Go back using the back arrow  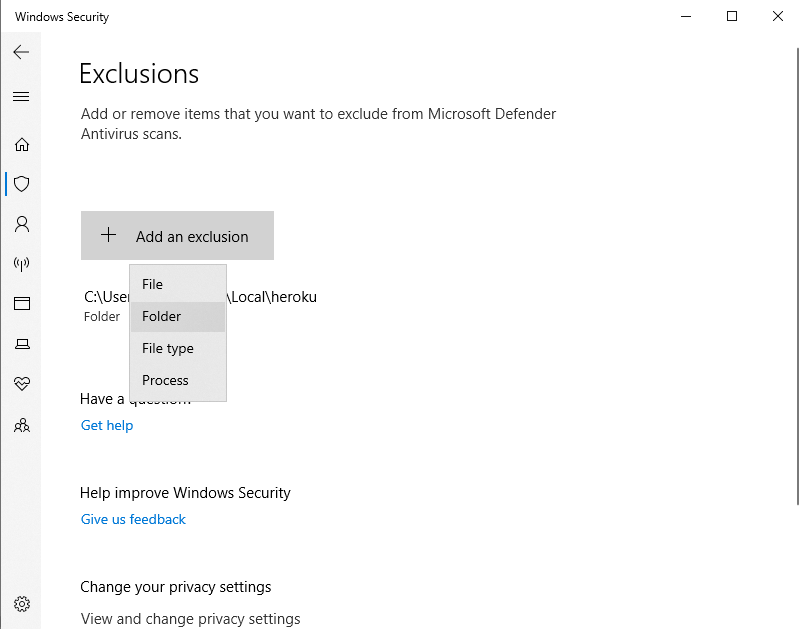[21, 52]
